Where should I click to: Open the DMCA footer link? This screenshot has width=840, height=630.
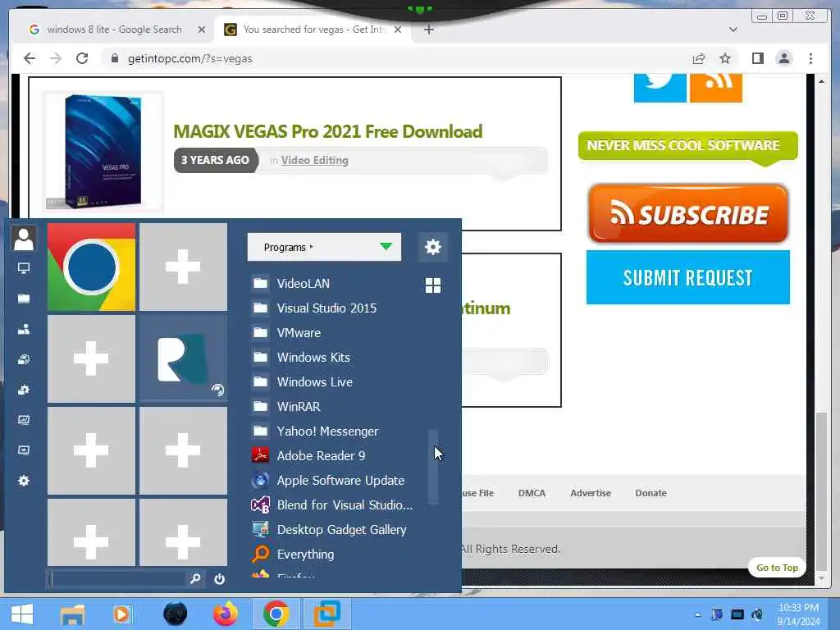pyautogui.click(x=532, y=493)
